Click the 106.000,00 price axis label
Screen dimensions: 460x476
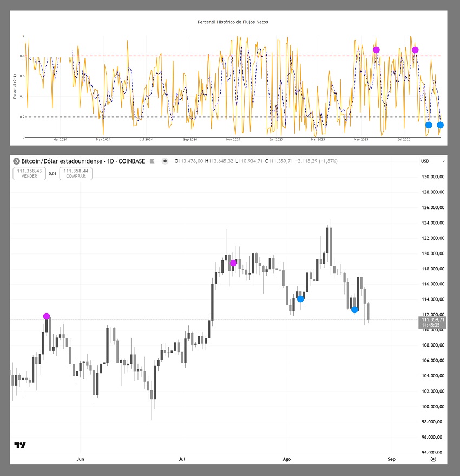433,361
